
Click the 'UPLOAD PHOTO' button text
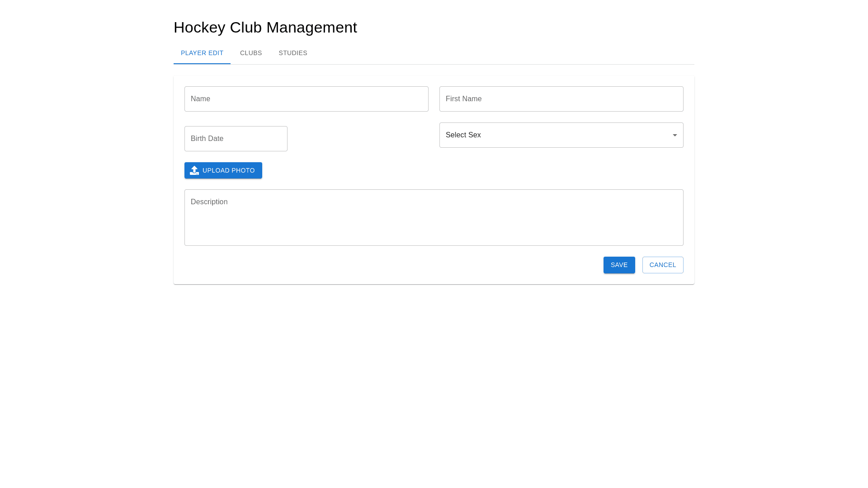tap(229, 170)
